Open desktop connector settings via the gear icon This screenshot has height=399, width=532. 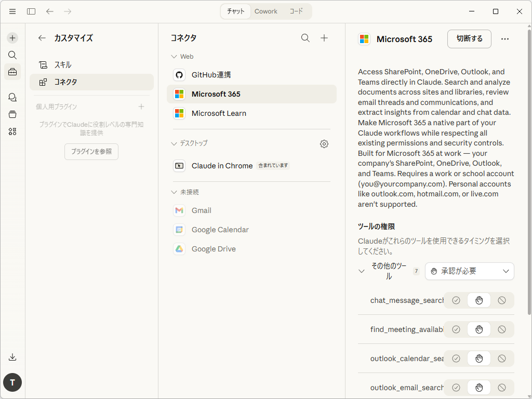(324, 144)
